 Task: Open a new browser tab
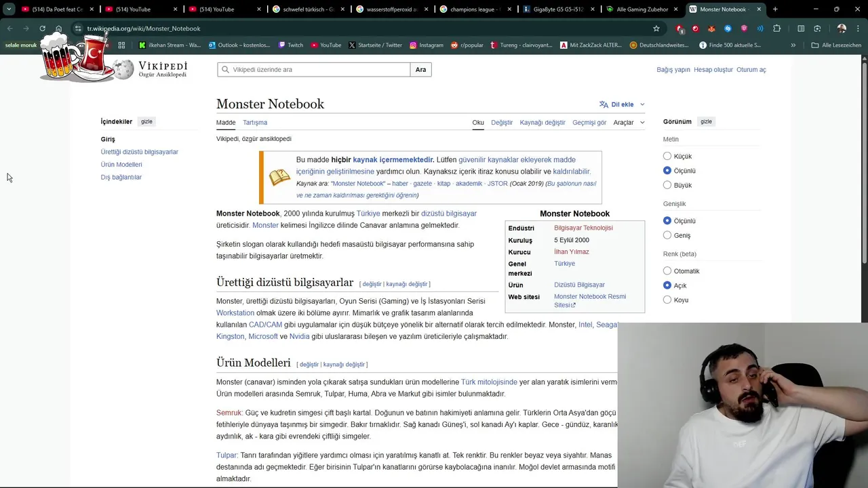coord(775,9)
